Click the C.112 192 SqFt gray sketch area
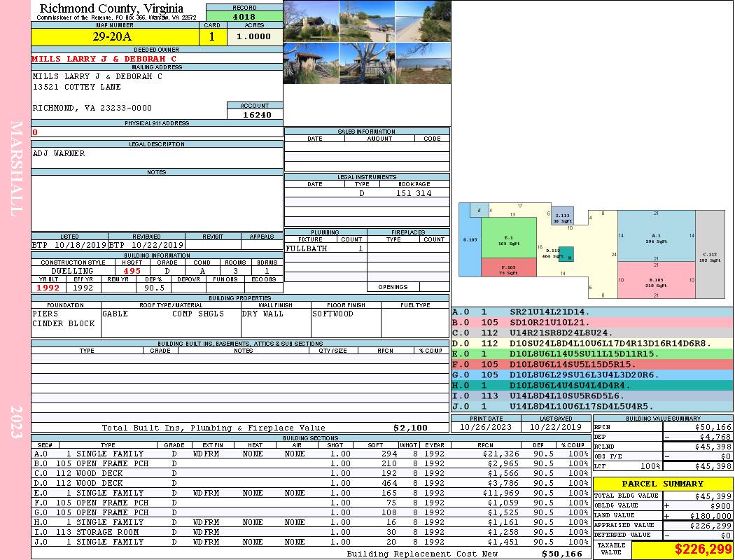Screen dimensions: 735x560 click(710, 255)
